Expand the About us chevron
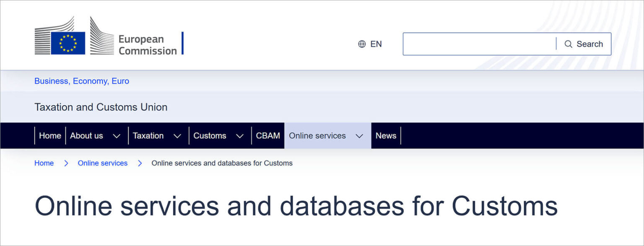The image size is (644, 246). 117,136
